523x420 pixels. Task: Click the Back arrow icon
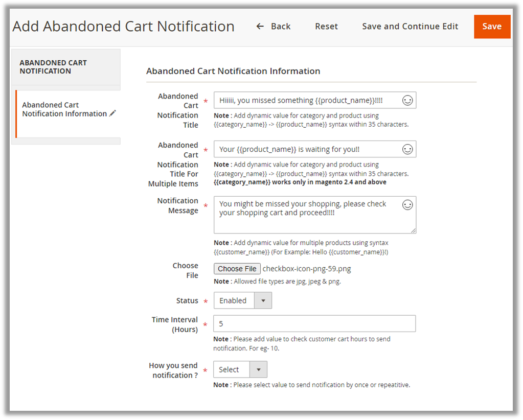click(x=260, y=27)
